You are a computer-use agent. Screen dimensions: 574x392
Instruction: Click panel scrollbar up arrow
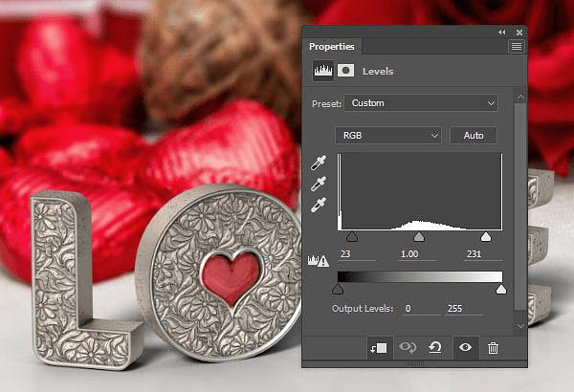[520, 97]
